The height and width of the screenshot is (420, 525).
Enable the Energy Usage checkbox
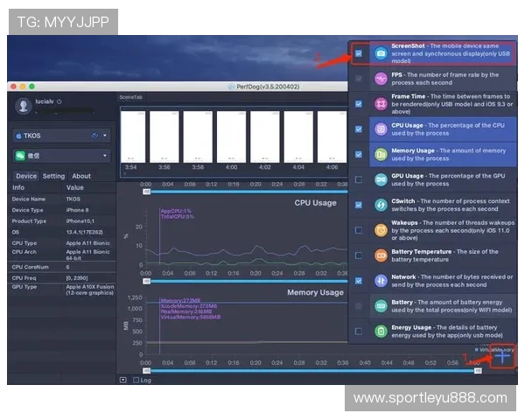(359, 332)
